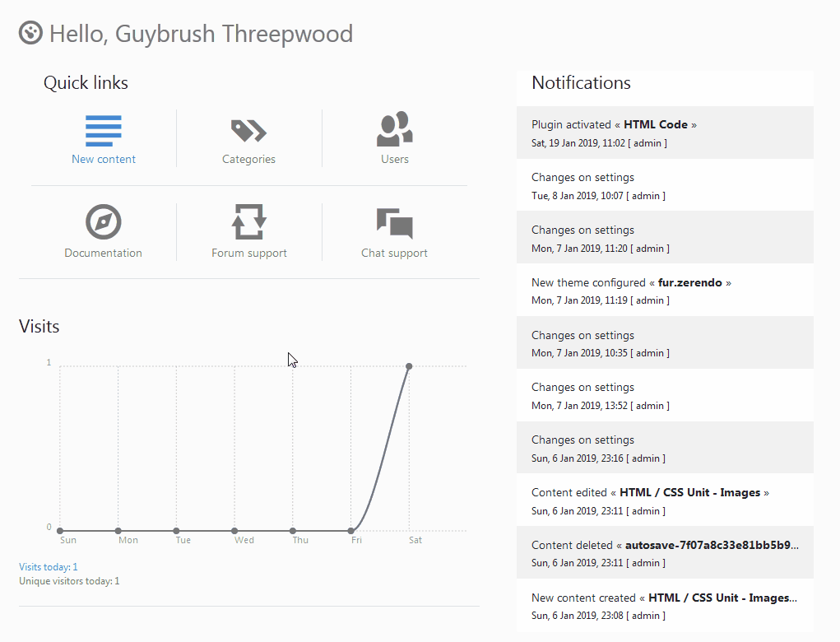Screen dimensions: 840x642
Task: Click the Forum support arrows icon
Action: (x=249, y=222)
